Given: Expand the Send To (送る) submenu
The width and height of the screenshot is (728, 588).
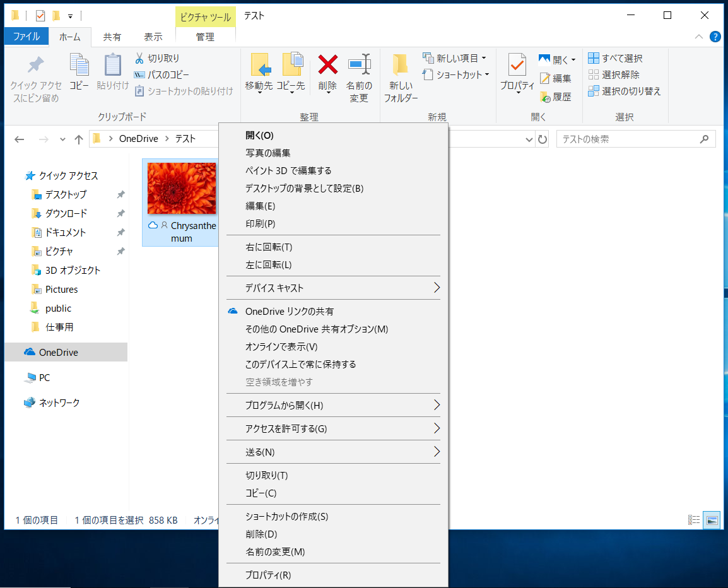Looking at the screenshot, I should [436, 452].
